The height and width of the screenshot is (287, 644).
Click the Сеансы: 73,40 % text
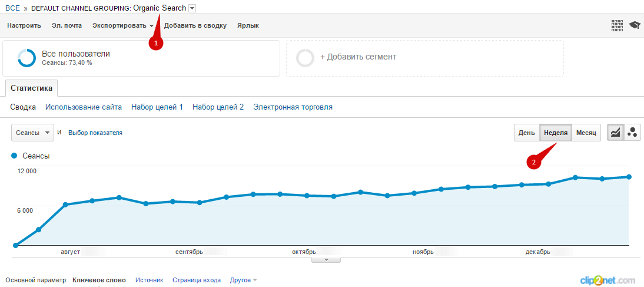click(x=67, y=63)
